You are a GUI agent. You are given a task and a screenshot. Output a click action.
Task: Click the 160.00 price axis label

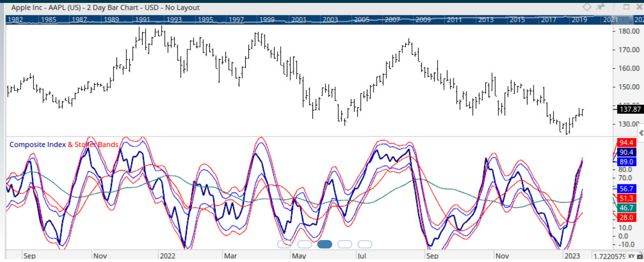click(x=629, y=68)
